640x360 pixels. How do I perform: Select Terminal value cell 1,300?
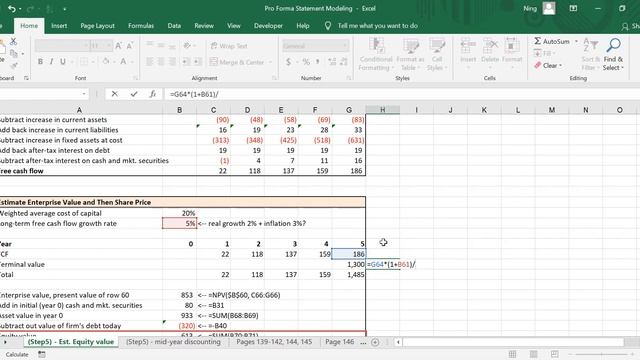pyautogui.click(x=349, y=264)
